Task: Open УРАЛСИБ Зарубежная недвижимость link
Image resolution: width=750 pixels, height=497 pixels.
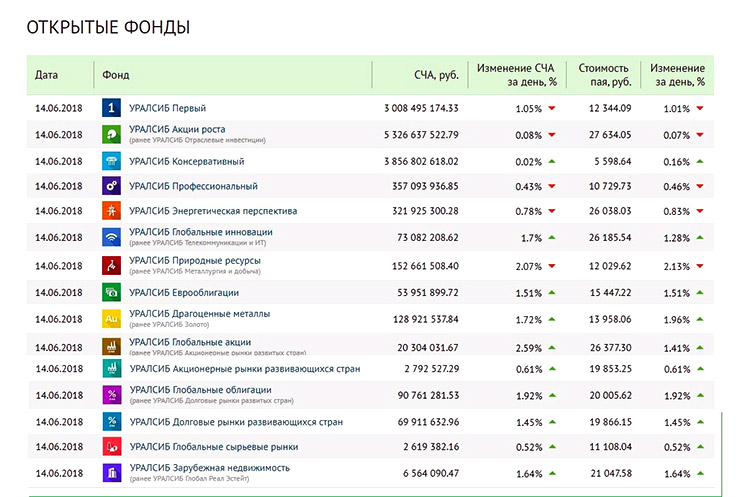Action: click(210, 468)
